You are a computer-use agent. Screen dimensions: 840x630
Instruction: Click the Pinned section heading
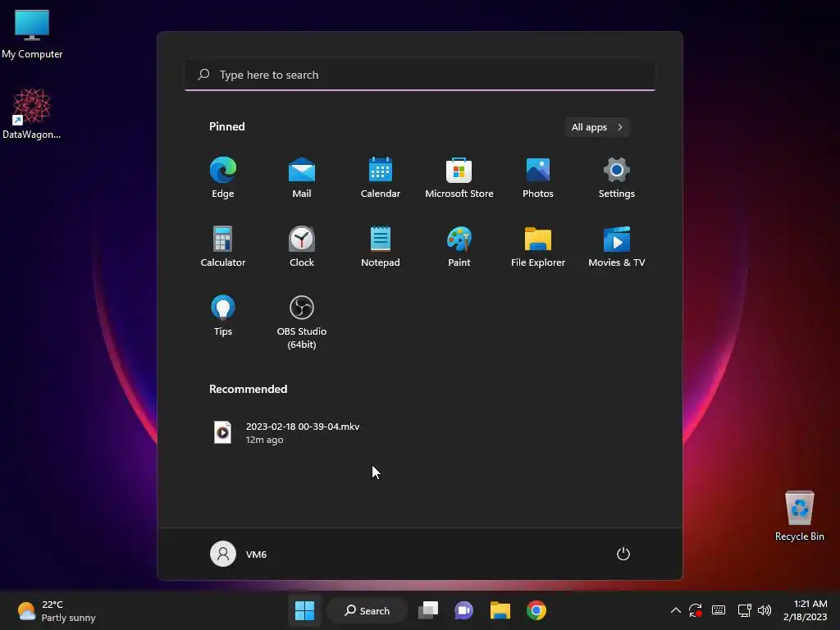click(227, 126)
